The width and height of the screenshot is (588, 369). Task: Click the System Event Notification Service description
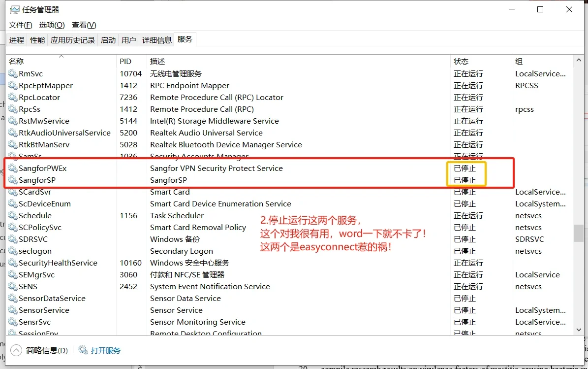[x=210, y=286]
